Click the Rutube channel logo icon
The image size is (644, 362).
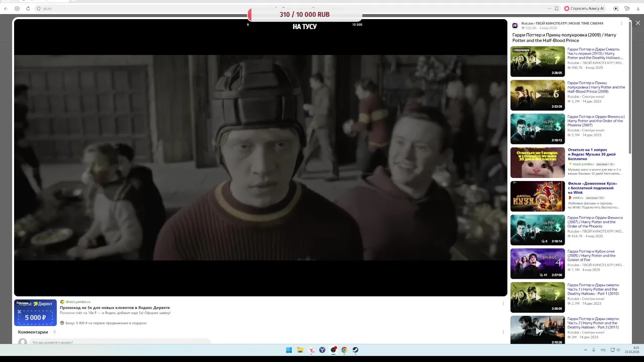(515, 26)
